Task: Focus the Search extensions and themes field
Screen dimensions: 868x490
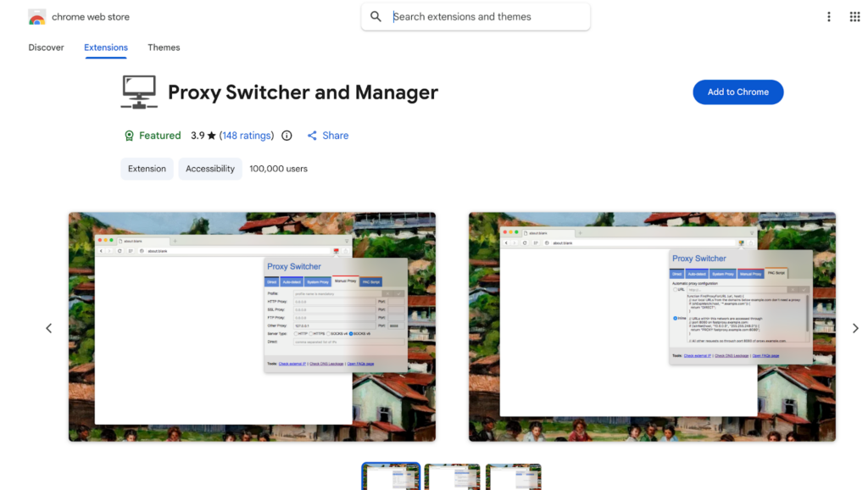Action: point(483,17)
